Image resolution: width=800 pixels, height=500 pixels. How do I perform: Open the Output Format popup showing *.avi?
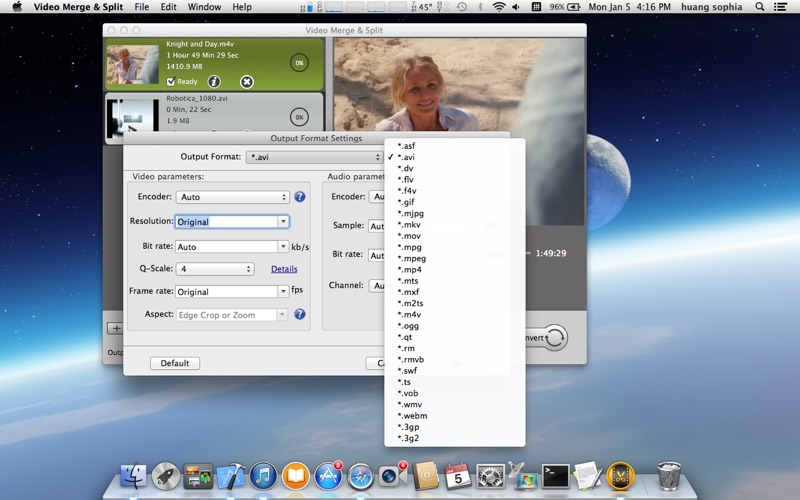tap(314, 157)
